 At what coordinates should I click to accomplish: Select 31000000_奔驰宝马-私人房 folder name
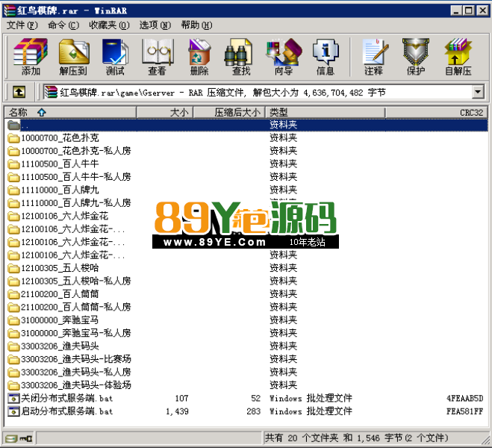pyautogui.click(x=76, y=333)
